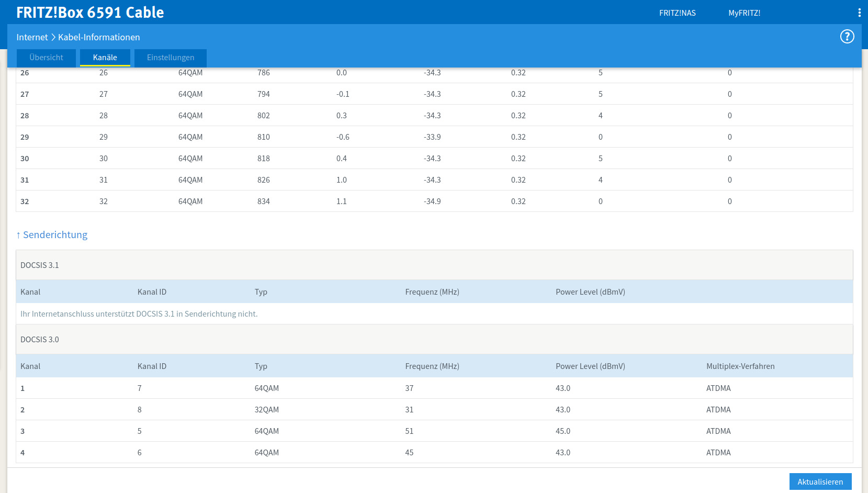The image size is (868, 493).
Task: Click the DOCSIS 3.1 section header
Action: point(40,265)
